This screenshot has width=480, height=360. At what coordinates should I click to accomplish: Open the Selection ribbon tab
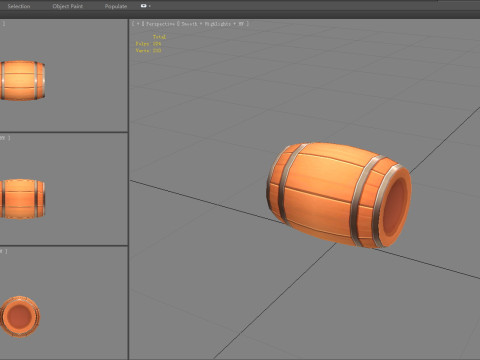tap(19, 6)
